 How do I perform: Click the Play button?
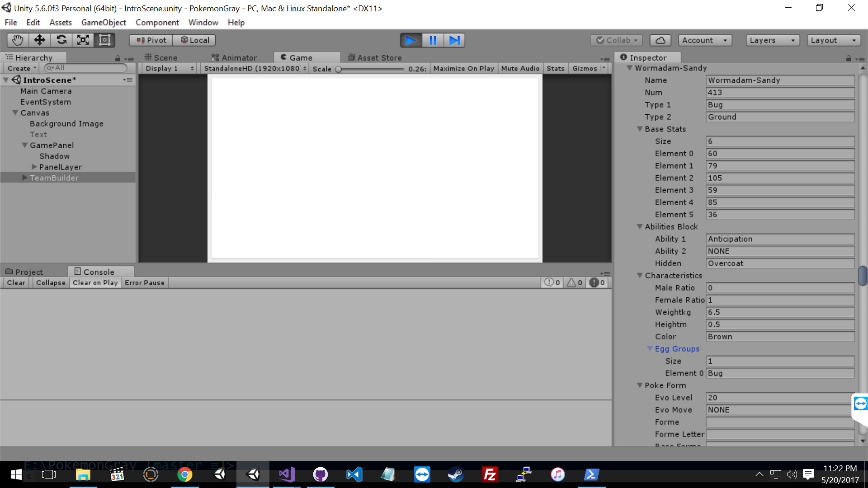411,40
